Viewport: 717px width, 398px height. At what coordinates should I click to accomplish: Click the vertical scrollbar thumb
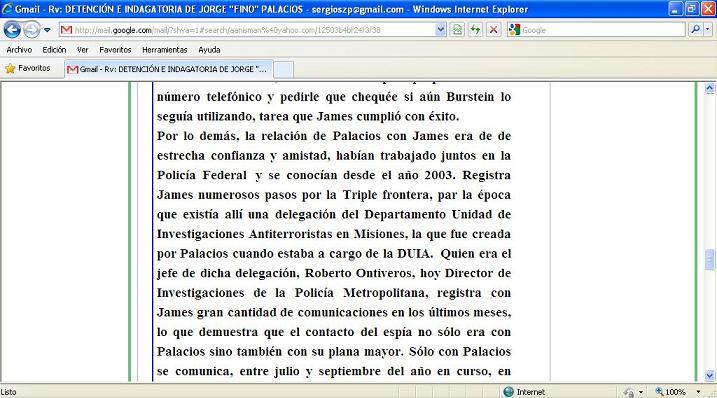point(710,260)
